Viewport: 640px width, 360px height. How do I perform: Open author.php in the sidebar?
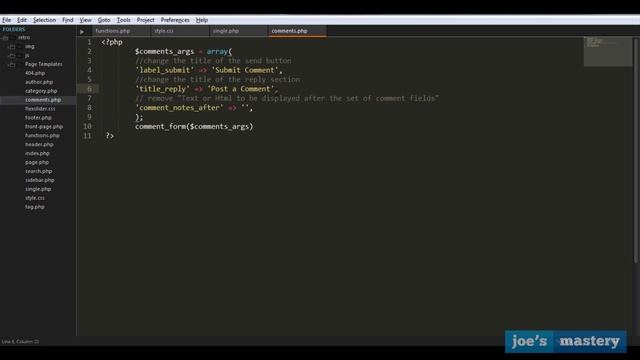coord(39,82)
